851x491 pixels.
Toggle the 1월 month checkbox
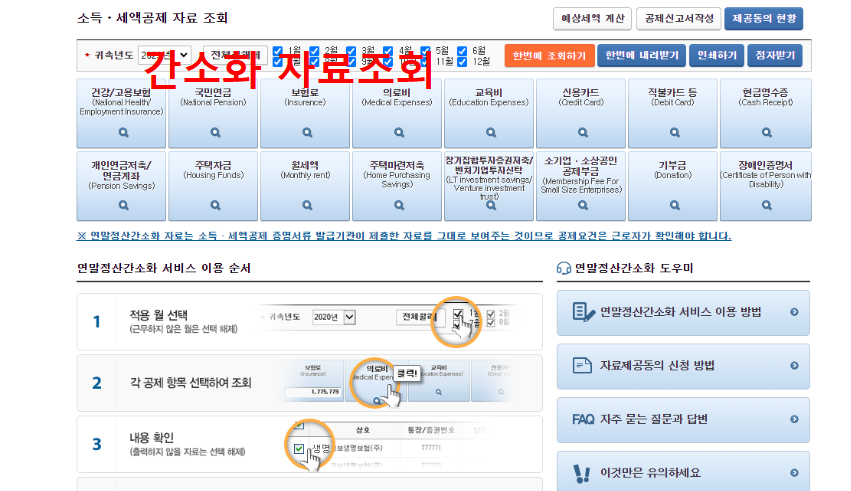(x=277, y=51)
